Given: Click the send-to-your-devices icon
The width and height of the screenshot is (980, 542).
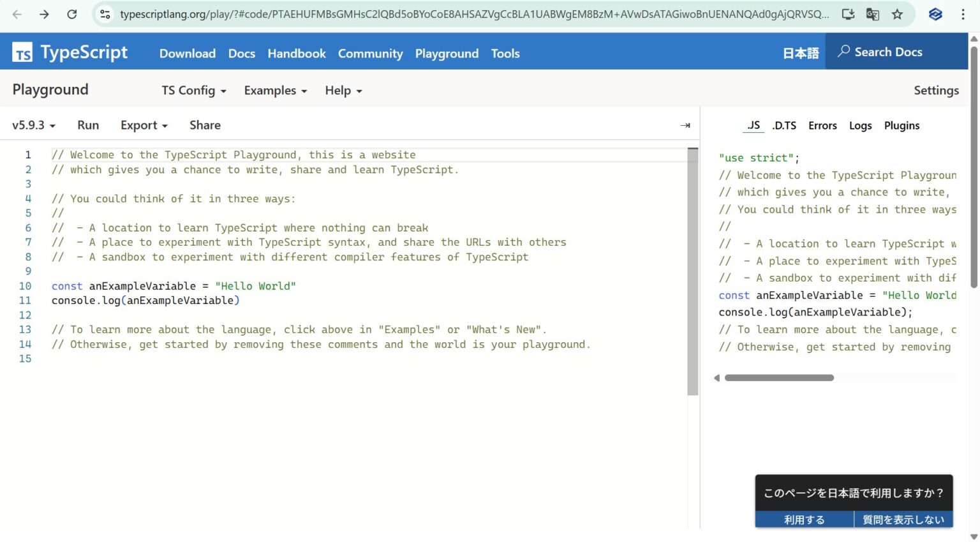Looking at the screenshot, I should [848, 14].
